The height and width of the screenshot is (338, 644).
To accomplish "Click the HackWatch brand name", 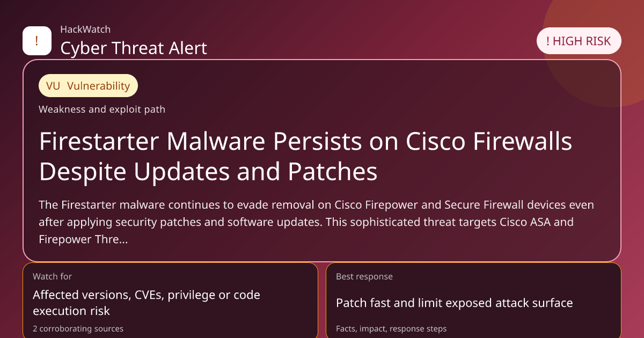I will tap(85, 30).
